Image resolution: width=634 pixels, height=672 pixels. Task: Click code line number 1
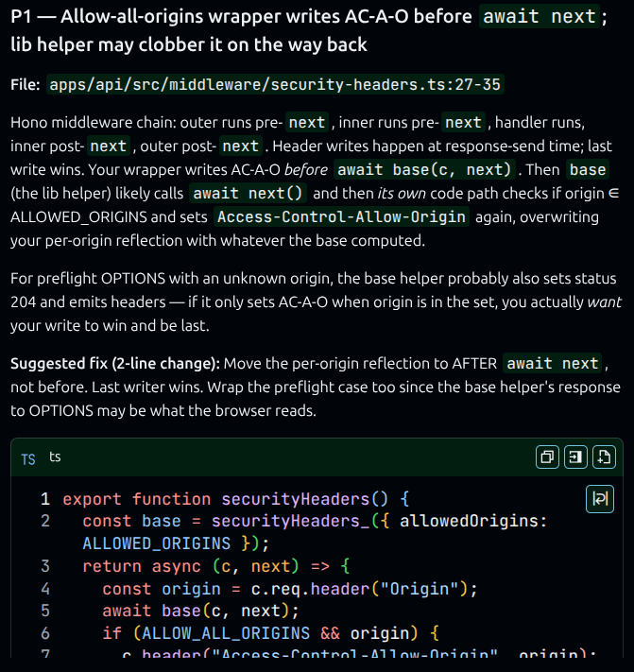(45, 499)
